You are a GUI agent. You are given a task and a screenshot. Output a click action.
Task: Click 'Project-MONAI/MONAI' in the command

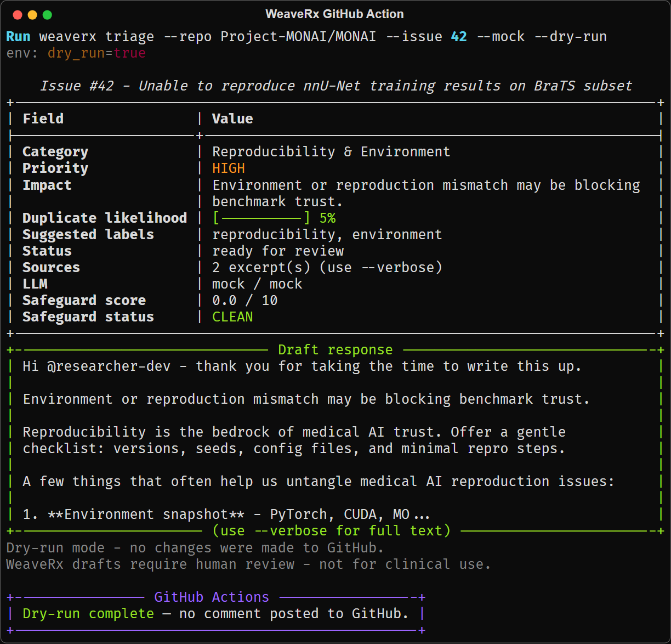(x=298, y=37)
